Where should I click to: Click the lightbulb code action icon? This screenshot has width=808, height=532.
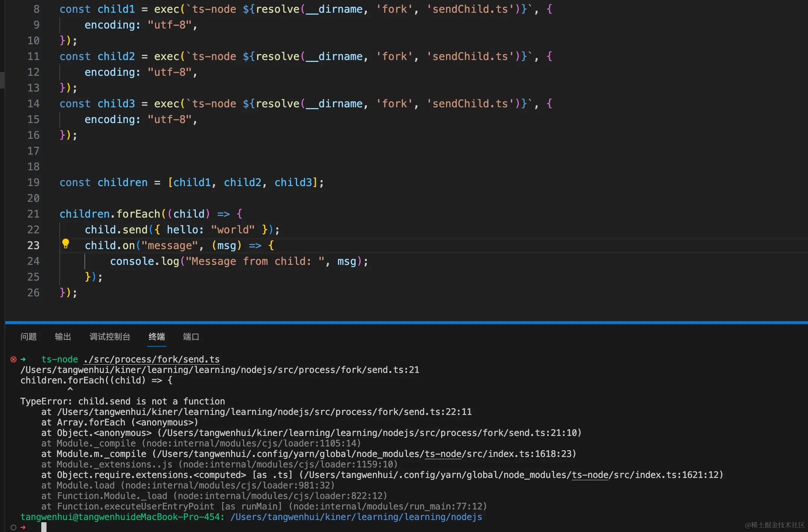66,244
